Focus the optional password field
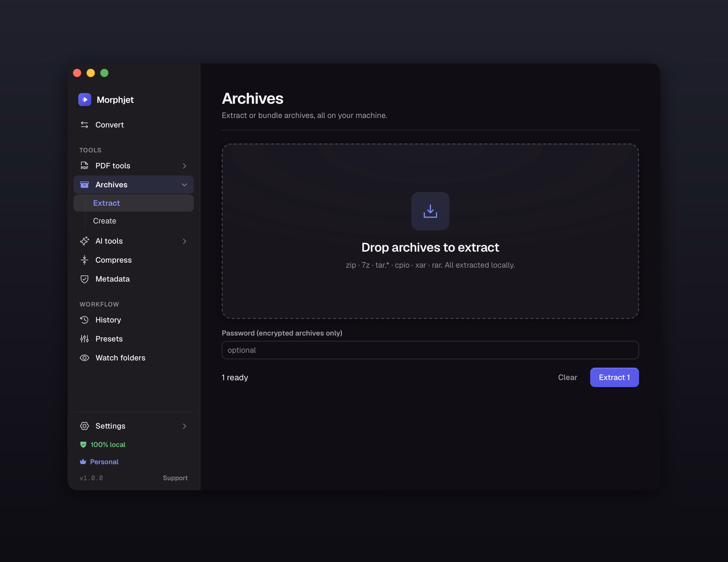This screenshot has height=562, width=728. click(430, 350)
